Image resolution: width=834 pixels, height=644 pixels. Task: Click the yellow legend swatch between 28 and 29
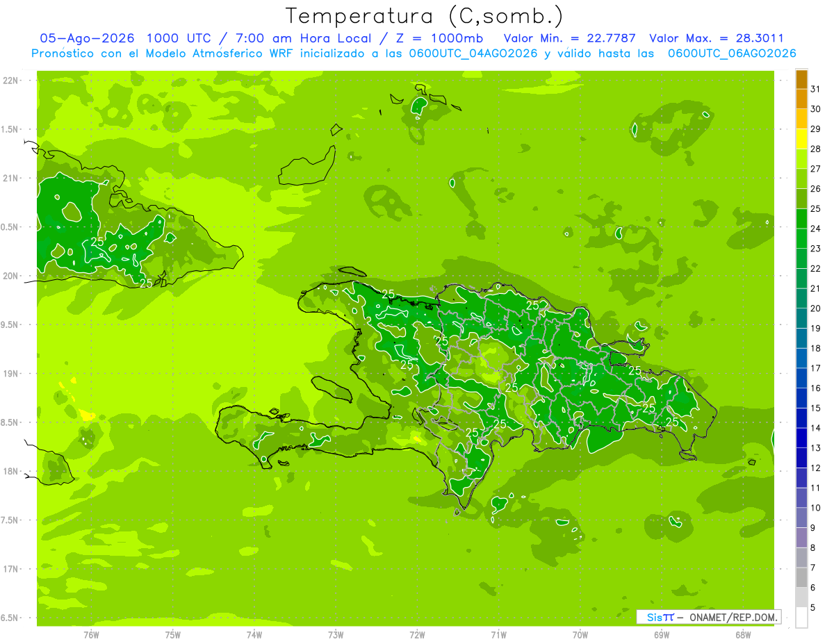click(801, 139)
